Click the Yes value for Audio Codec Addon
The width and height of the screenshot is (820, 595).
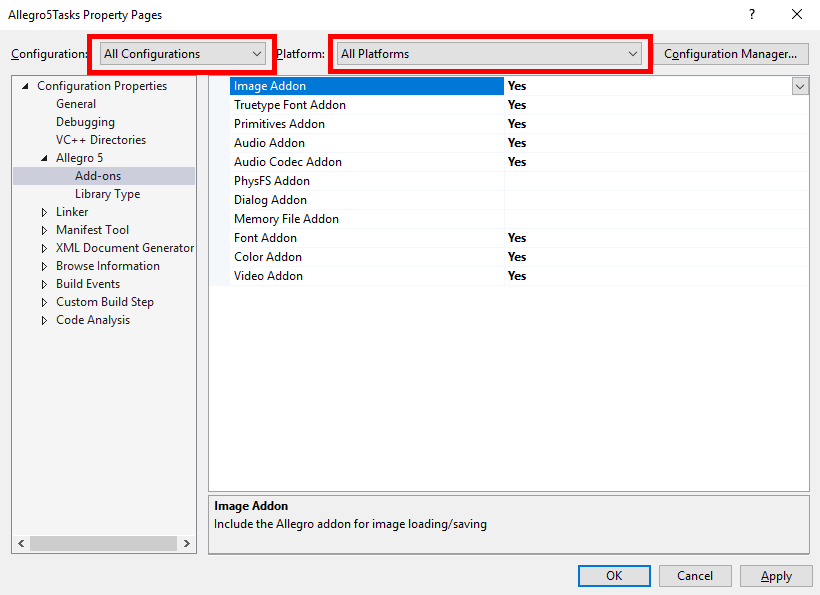(517, 162)
